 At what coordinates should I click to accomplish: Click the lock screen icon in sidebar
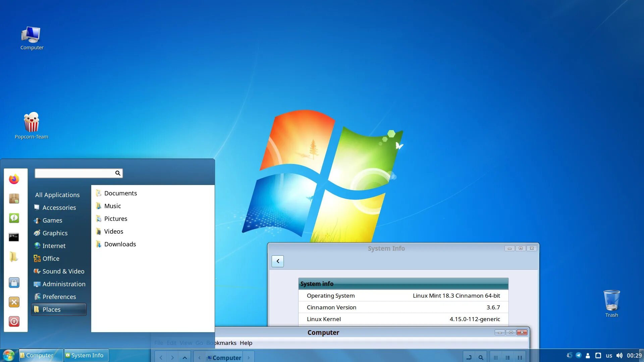[13, 282]
